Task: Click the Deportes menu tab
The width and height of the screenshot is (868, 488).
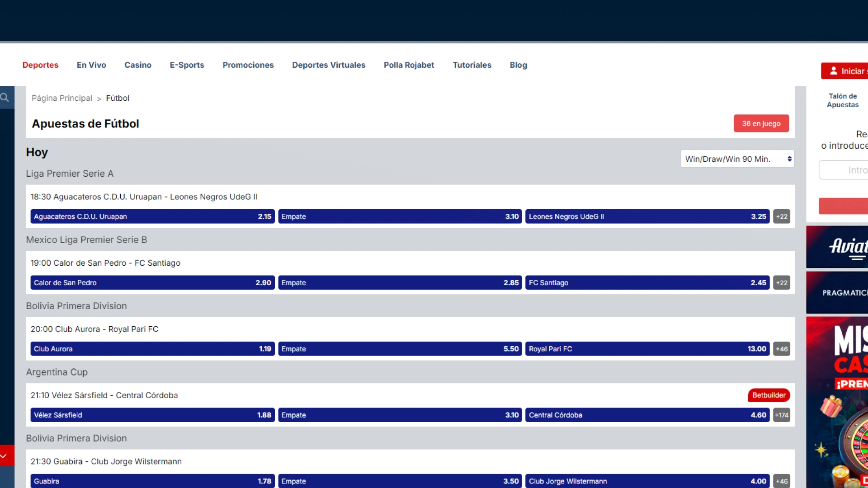Action: pos(40,65)
